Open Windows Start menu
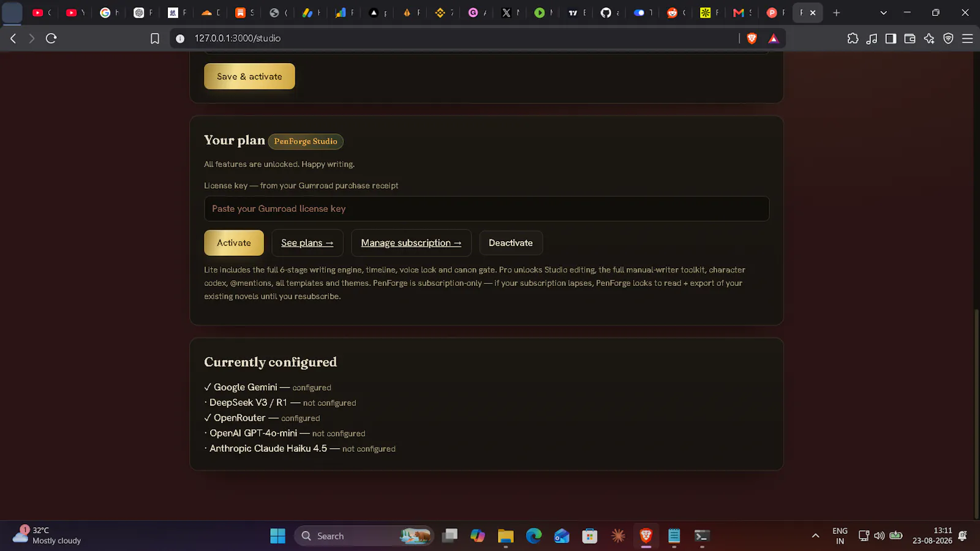 pyautogui.click(x=277, y=536)
